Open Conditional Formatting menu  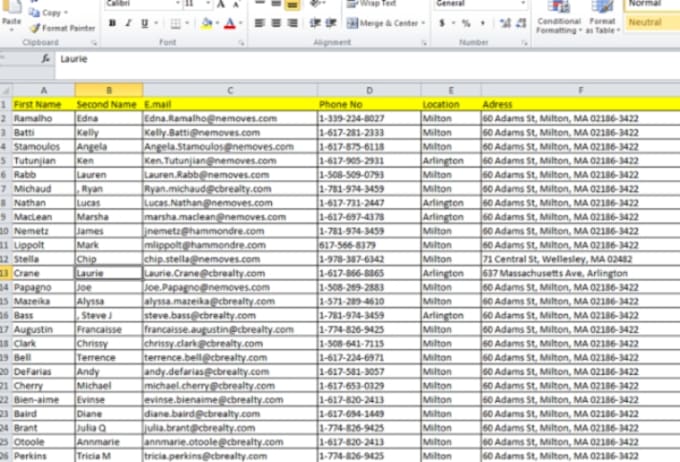[559, 18]
